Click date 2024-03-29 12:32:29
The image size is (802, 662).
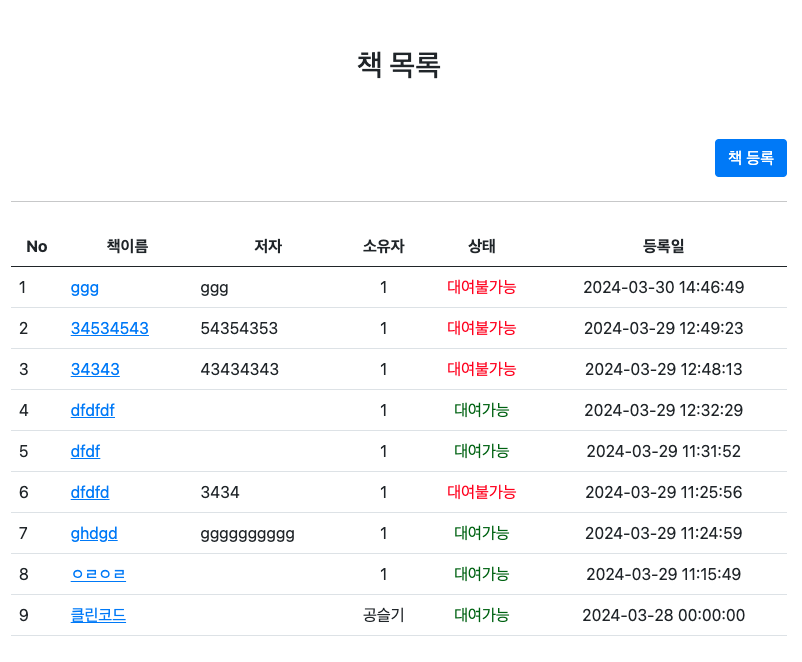[663, 410]
